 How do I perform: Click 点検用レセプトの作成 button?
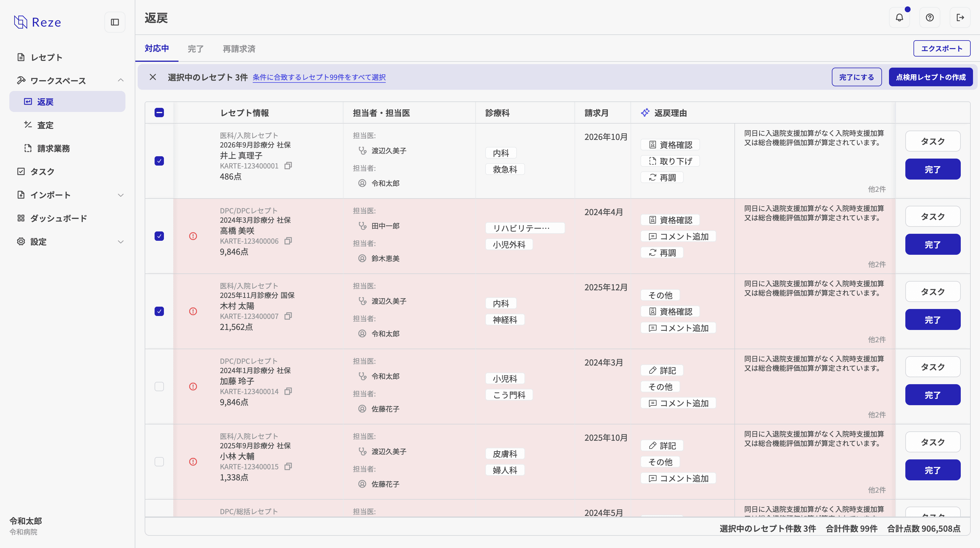pos(930,77)
